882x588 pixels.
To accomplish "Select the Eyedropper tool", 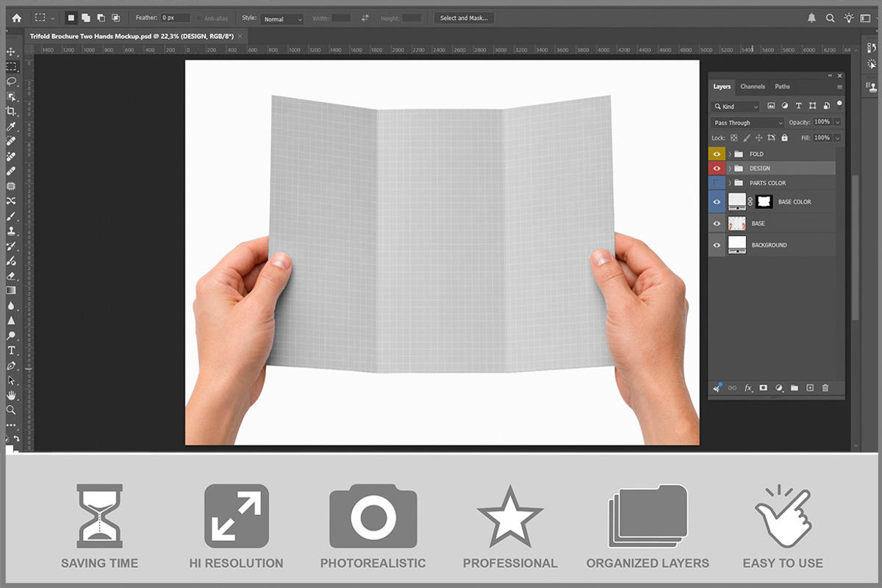I will pyautogui.click(x=11, y=126).
